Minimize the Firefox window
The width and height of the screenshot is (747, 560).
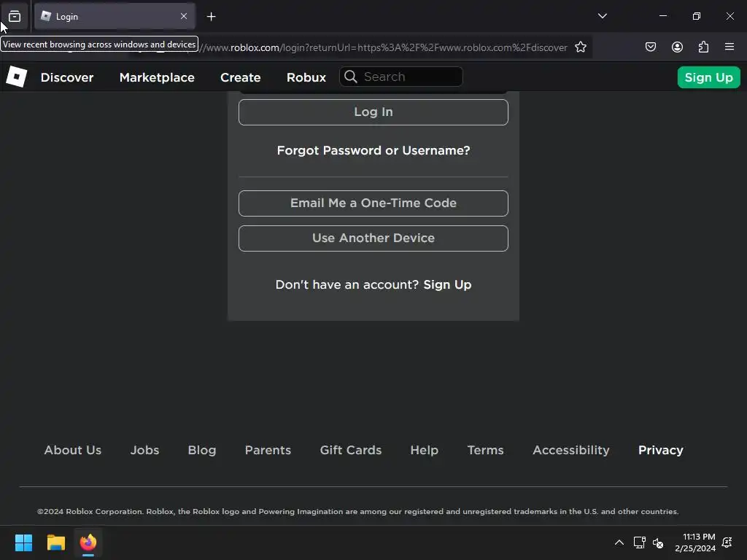pyautogui.click(x=662, y=16)
